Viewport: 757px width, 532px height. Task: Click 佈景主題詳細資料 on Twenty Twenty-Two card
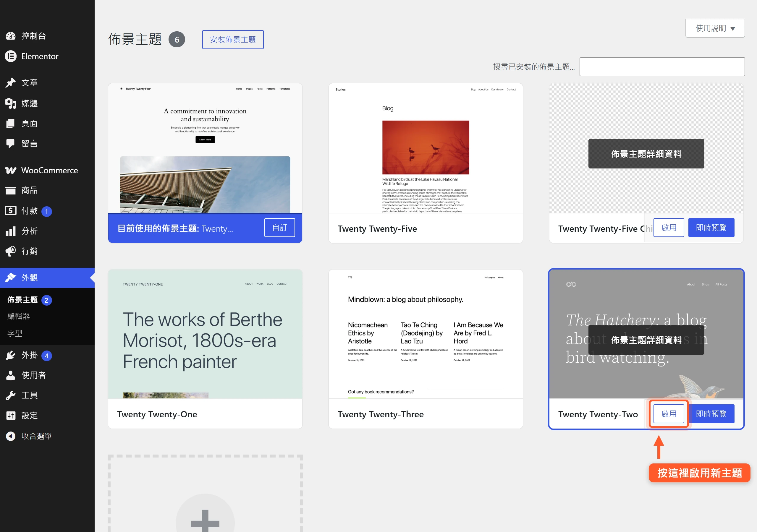[x=646, y=340]
